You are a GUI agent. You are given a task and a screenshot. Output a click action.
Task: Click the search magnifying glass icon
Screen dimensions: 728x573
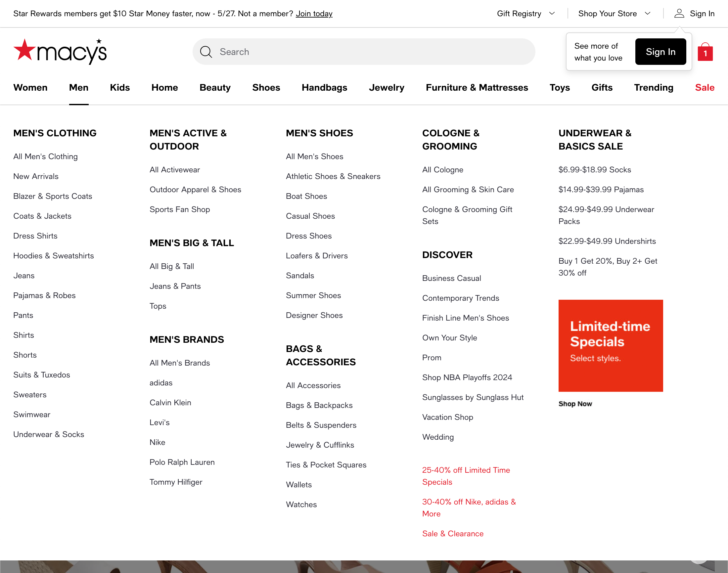206,52
